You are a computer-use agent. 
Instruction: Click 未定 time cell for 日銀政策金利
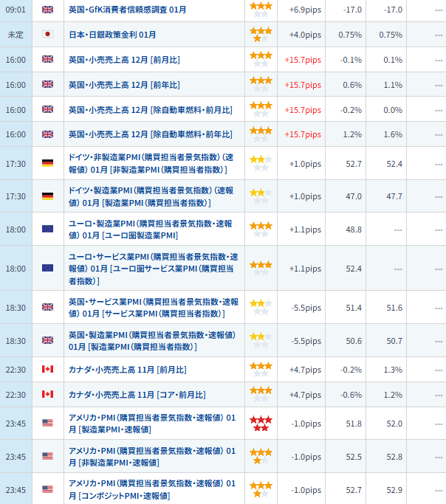pyautogui.click(x=16, y=35)
